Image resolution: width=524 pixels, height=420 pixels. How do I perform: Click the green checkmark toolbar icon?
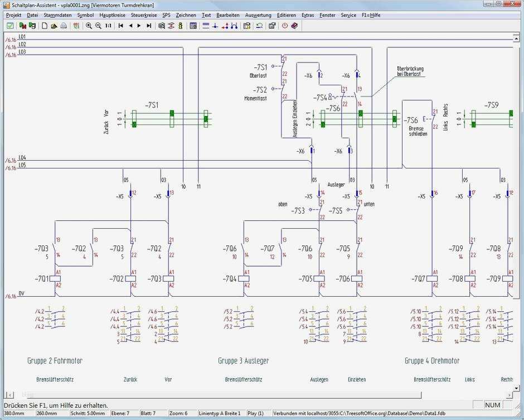point(10,26)
